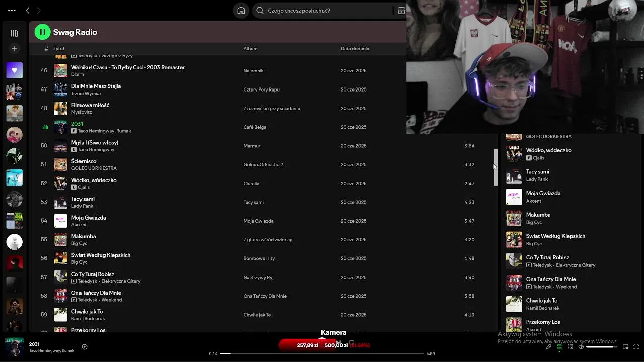Open Liked Songs heart playlist
644x362 pixels.
[x=14, y=70]
